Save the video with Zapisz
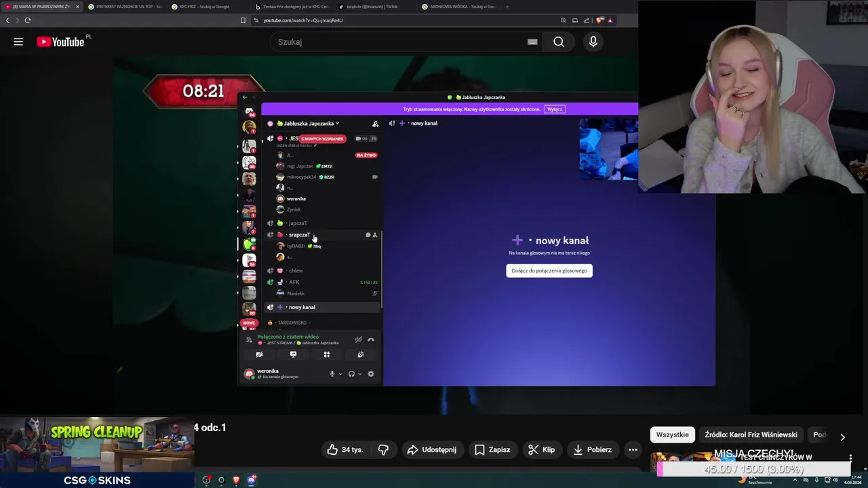868x488 pixels. click(492, 449)
